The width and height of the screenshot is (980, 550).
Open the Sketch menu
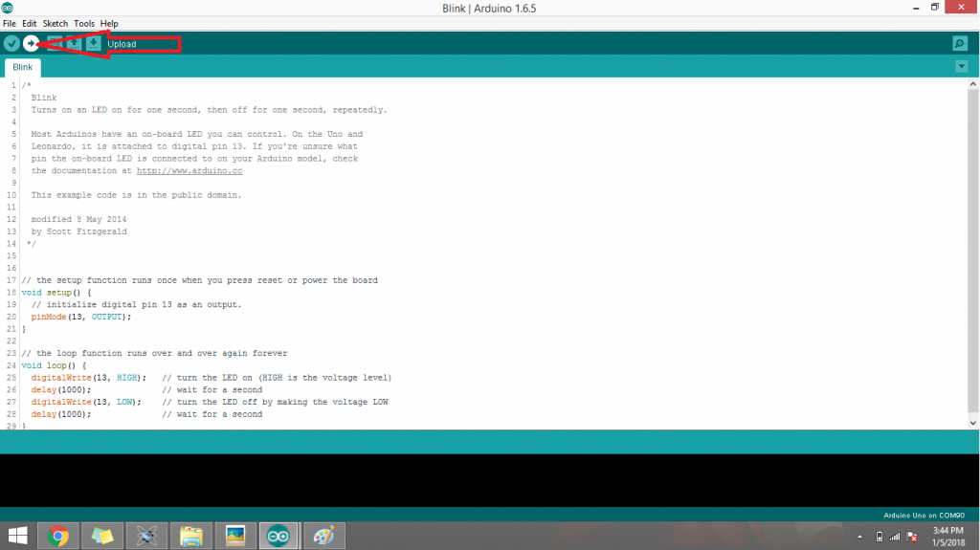click(x=55, y=23)
